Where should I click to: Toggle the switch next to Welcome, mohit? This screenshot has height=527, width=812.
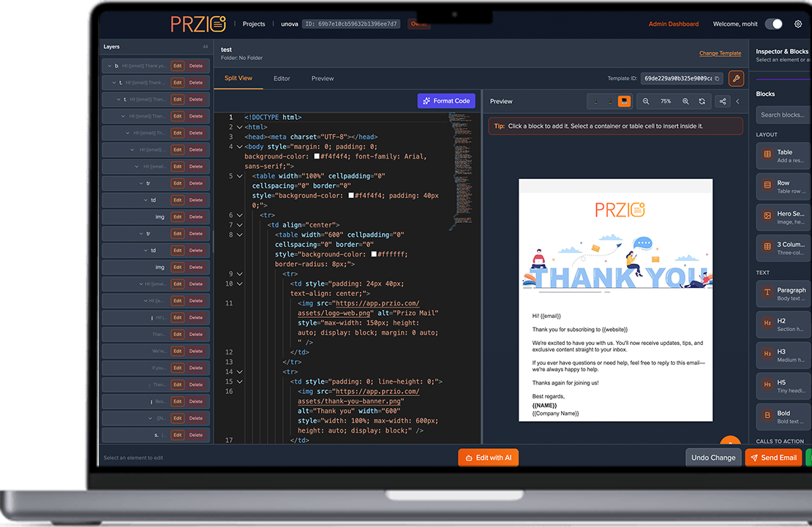coord(773,24)
